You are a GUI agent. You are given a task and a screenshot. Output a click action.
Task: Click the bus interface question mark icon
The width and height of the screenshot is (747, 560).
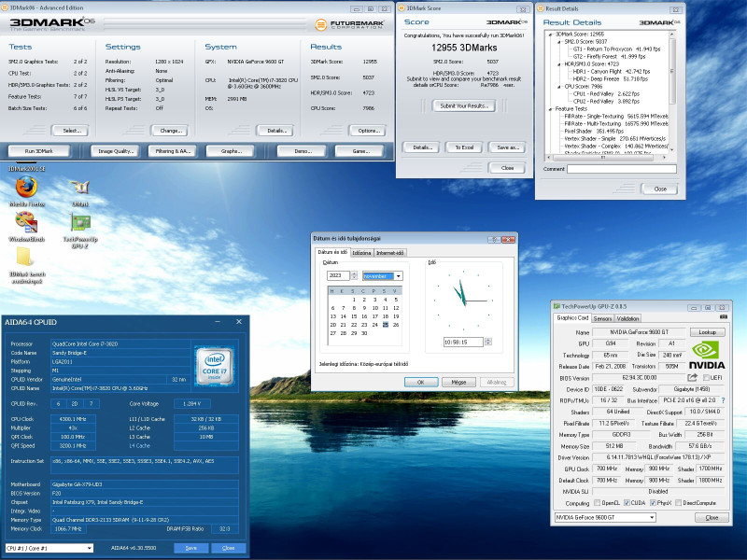(x=723, y=400)
